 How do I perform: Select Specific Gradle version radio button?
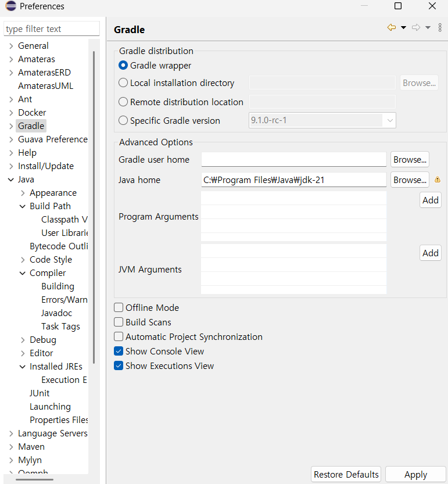tap(123, 120)
